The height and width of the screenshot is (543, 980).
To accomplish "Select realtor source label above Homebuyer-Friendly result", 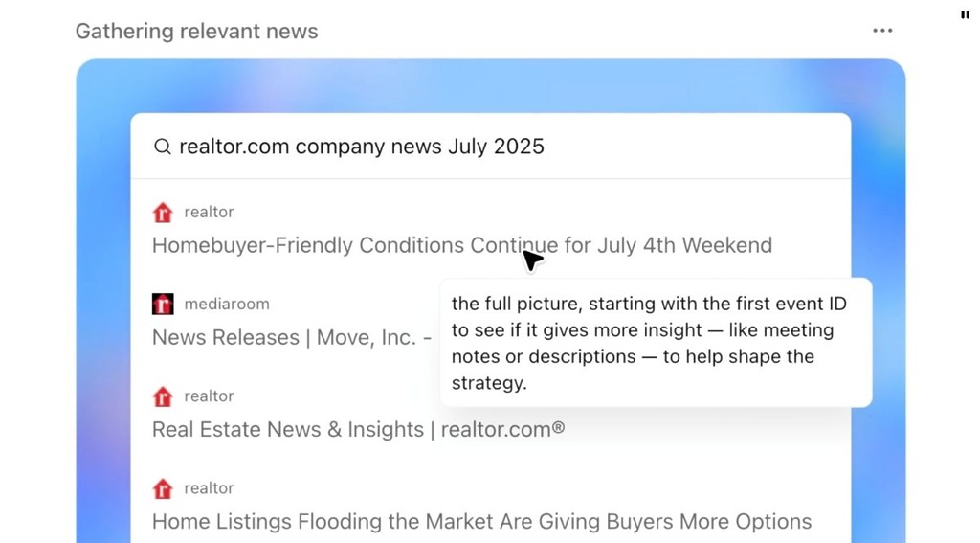I will coord(209,212).
